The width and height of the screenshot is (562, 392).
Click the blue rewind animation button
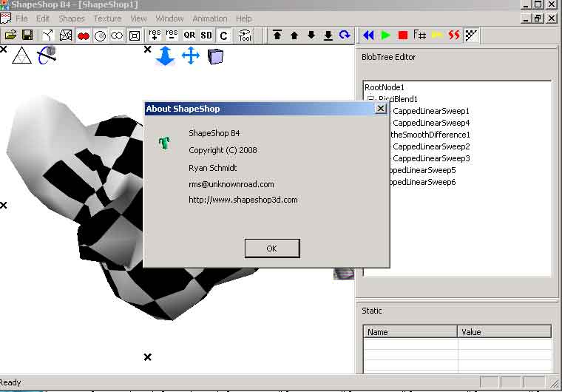[x=368, y=35]
